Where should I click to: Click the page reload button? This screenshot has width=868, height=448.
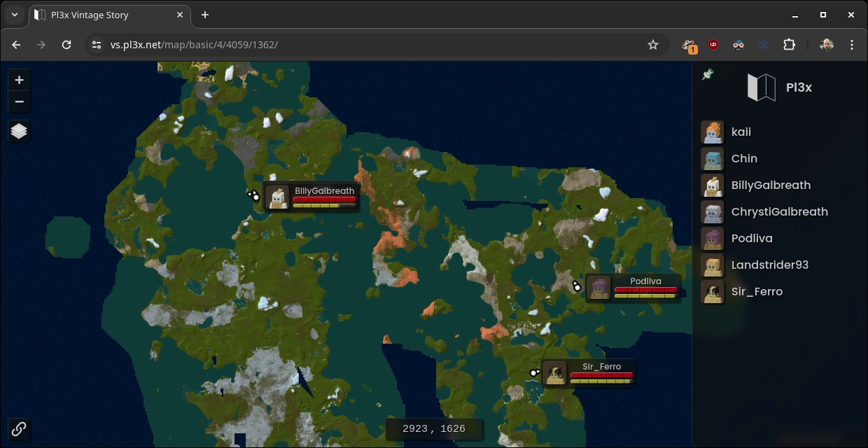[x=66, y=44]
